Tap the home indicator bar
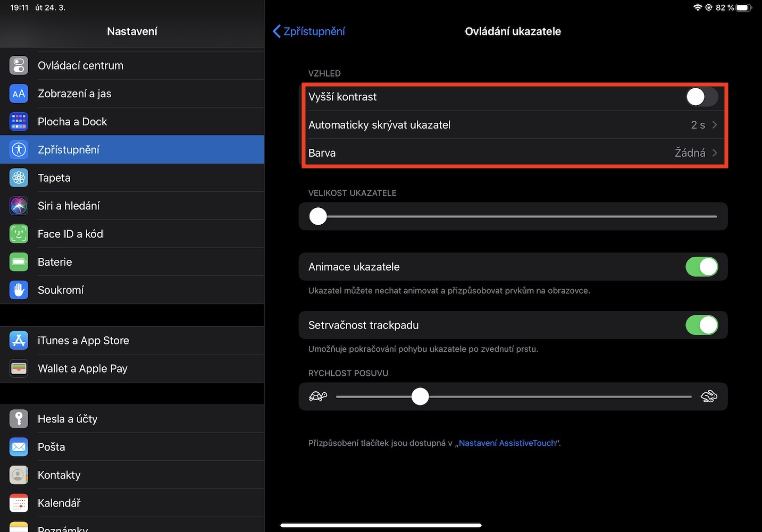The width and height of the screenshot is (762, 532). click(381, 526)
